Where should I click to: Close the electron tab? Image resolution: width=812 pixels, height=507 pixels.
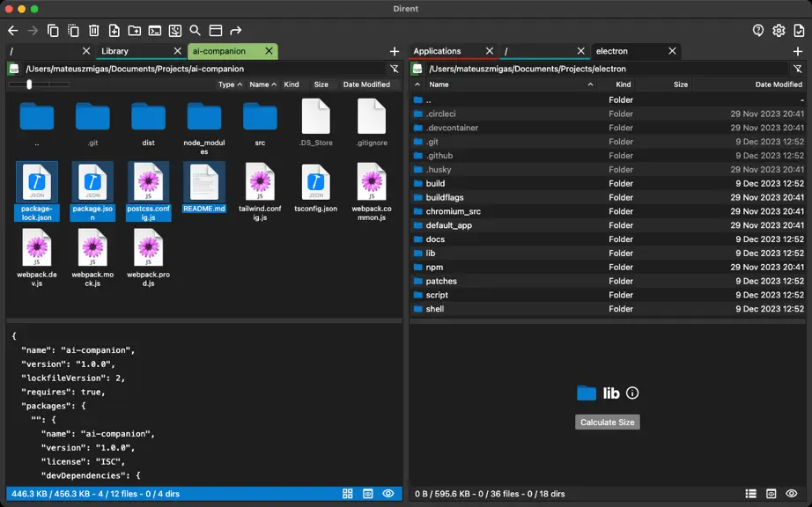[x=672, y=51]
